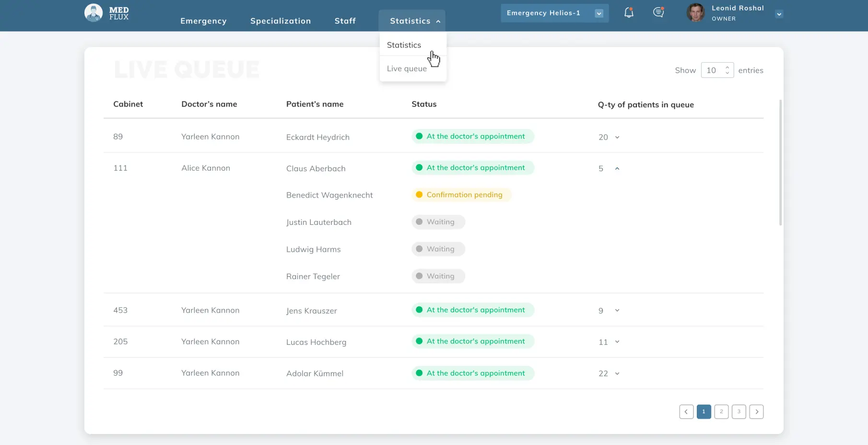The height and width of the screenshot is (445, 868).
Task: Open the Emergency nav tab
Action: point(203,21)
